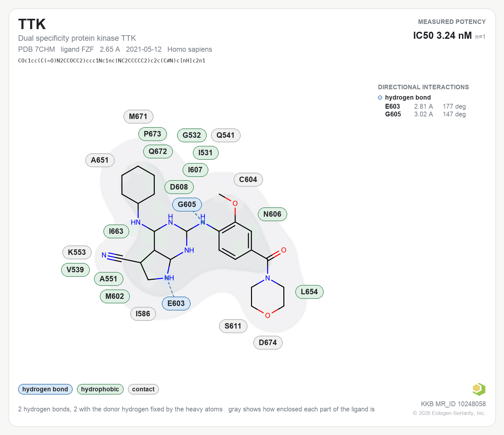This screenshot has width=504, height=435.
Task: Click the TTK title heading
Action: click(32, 24)
